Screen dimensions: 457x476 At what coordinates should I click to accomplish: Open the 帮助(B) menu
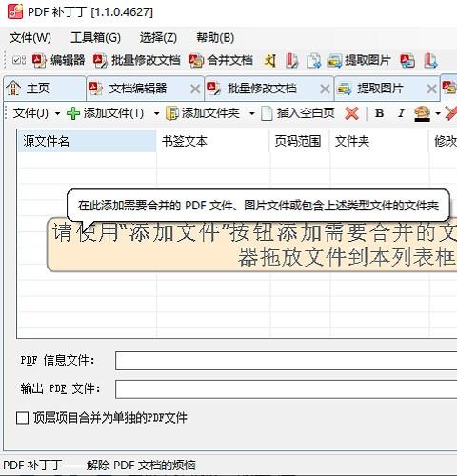215,38
